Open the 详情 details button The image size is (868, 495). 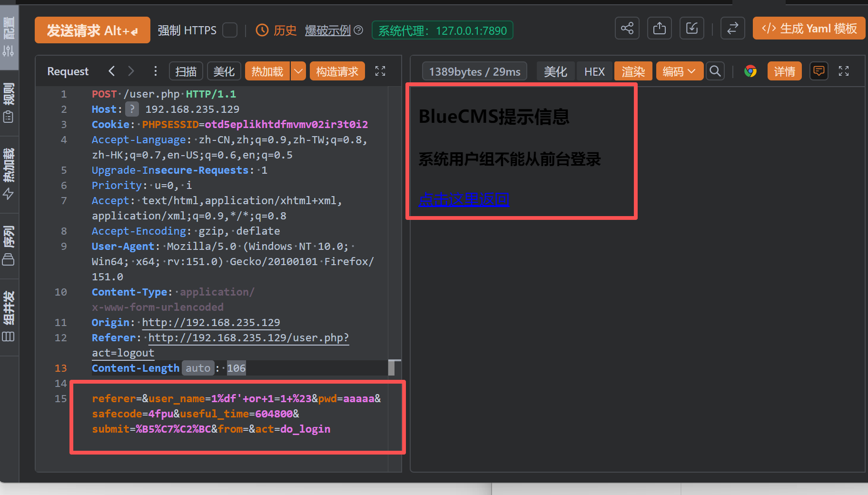pos(785,71)
